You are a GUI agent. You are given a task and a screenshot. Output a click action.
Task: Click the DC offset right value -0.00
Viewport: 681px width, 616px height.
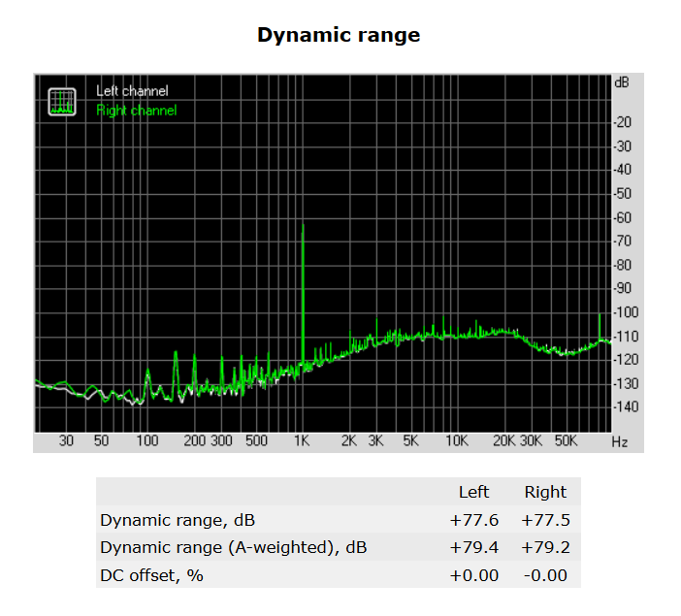pyautogui.click(x=545, y=575)
